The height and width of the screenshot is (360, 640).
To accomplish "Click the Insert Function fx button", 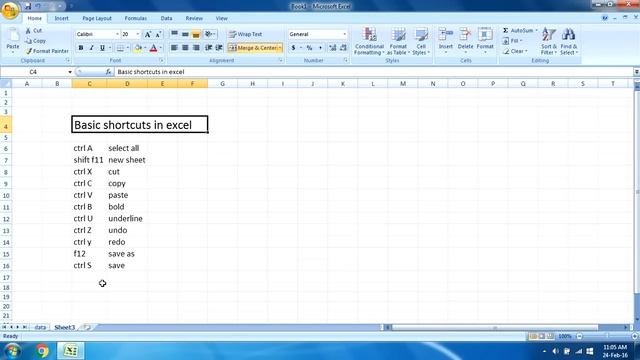I will tap(108, 72).
